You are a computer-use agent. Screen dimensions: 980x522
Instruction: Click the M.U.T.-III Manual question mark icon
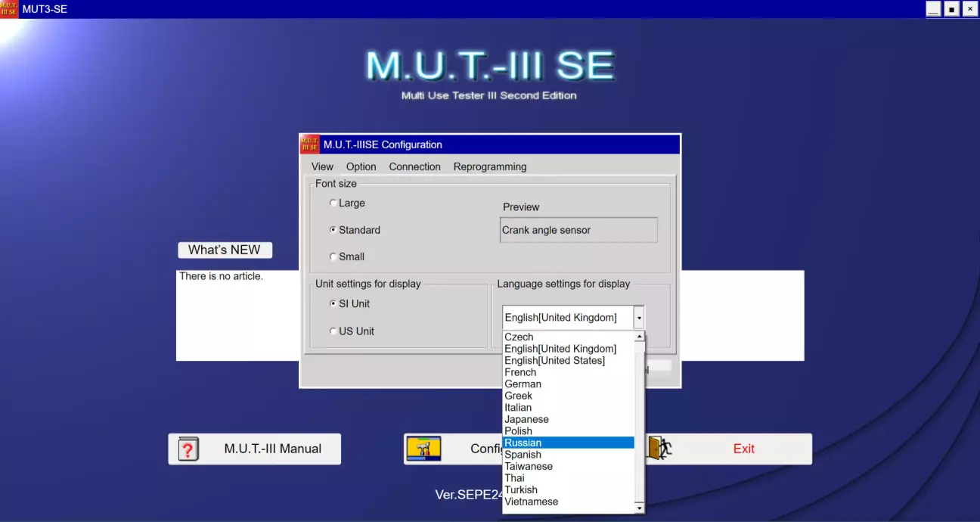click(x=188, y=449)
